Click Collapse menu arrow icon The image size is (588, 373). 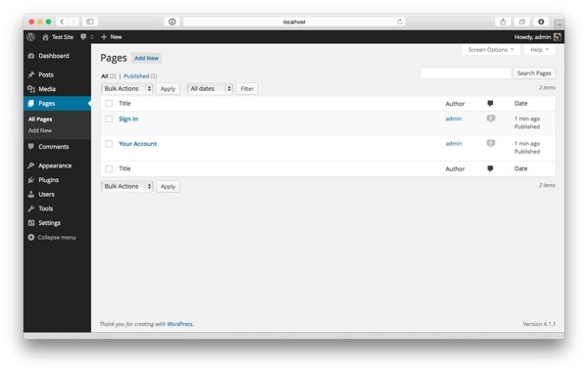tap(31, 237)
